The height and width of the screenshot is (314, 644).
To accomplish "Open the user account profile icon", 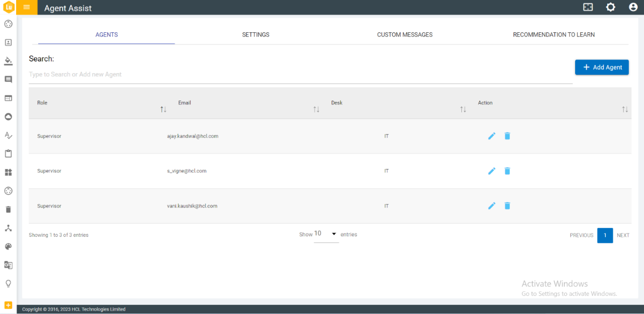I will tap(633, 7).
